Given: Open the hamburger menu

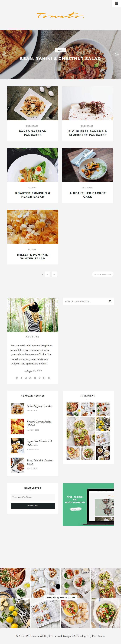Looking at the screenshot, I should 116,4.
